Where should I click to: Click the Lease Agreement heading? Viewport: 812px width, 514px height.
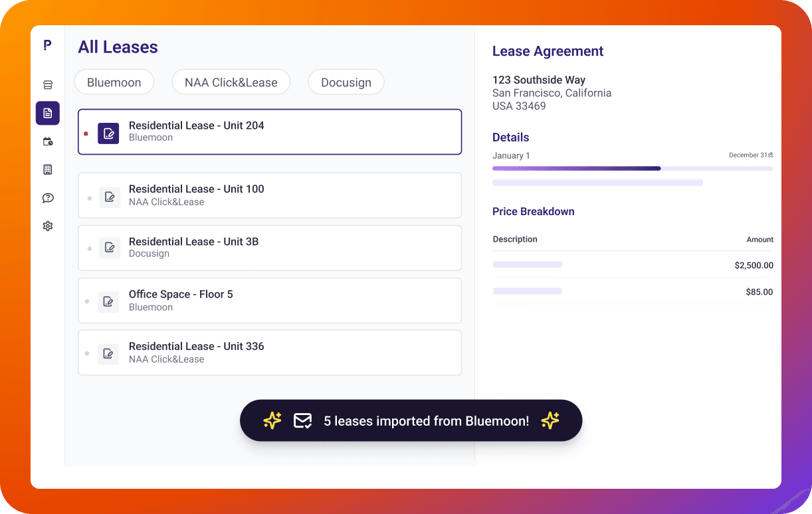tap(548, 52)
